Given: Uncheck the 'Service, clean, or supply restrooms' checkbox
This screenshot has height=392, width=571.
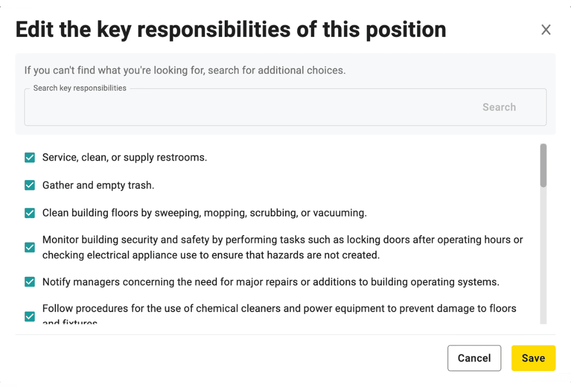Looking at the screenshot, I should pyautogui.click(x=30, y=157).
